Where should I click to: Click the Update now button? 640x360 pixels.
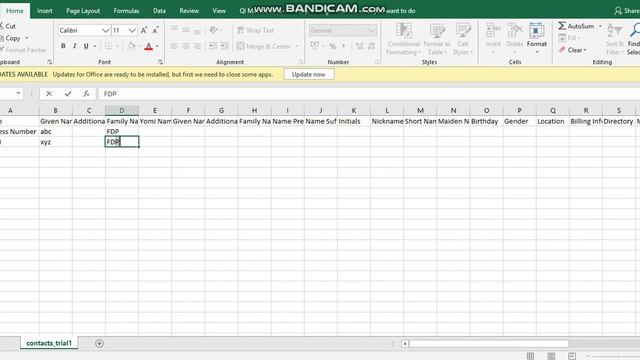click(x=309, y=74)
